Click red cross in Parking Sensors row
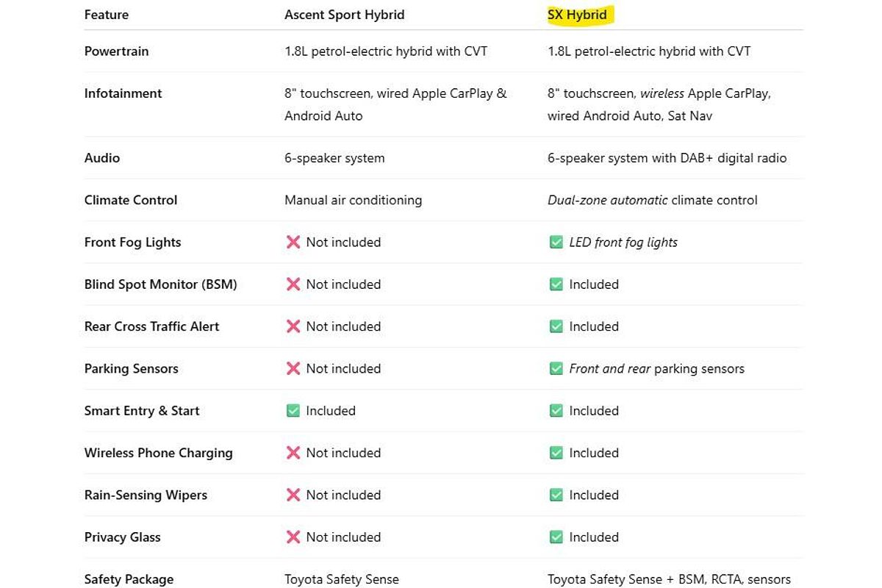This screenshot has width=882, height=588. coord(293,369)
